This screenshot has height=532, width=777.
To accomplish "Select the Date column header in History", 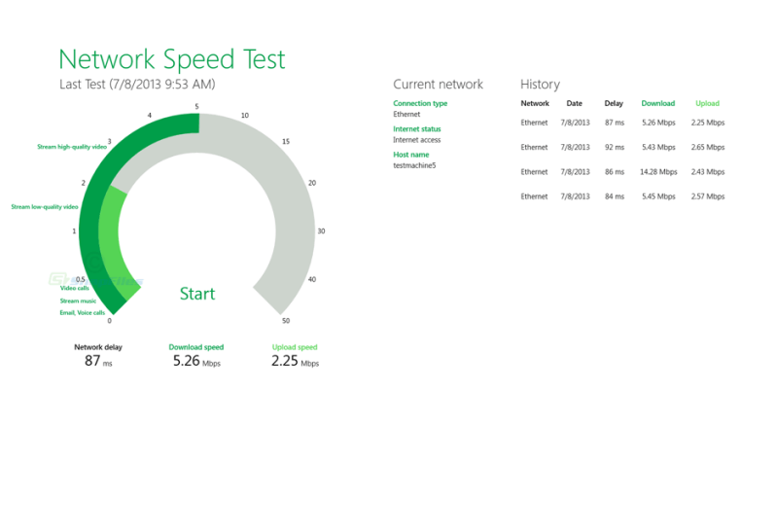I will [x=575, y=103].
